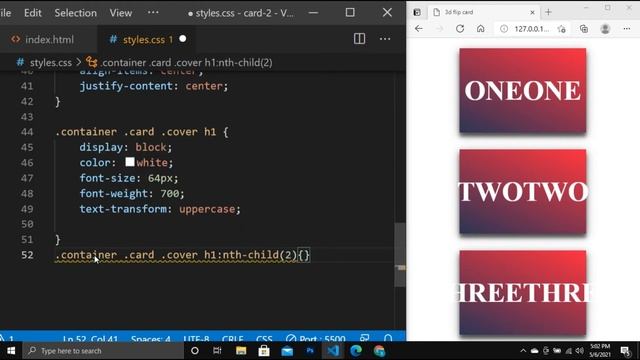
Task: Open the browser tab actions menu icon
Action: point(417,12)
